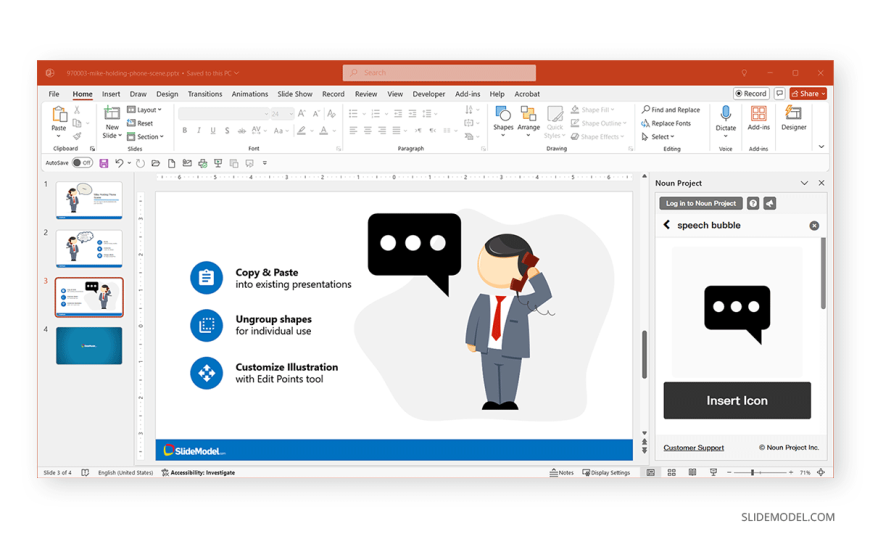
Task: Close the Noun Project pane
Action: (x=821, y=183)
